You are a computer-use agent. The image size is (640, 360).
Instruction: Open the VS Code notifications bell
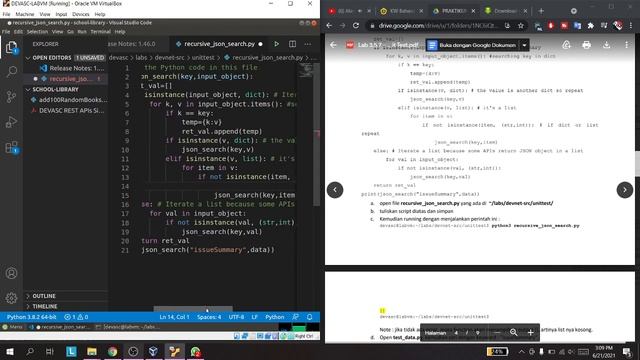click(310, 317)
